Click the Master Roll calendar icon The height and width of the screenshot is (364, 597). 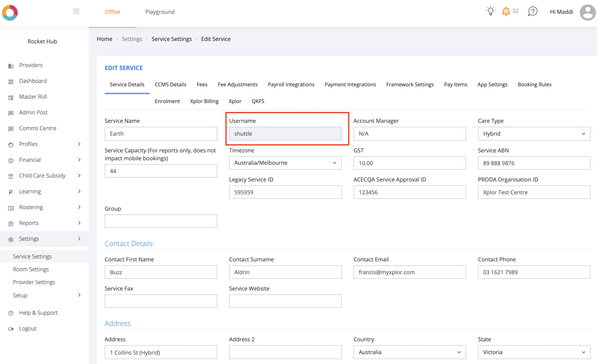(x=11, y=97)
